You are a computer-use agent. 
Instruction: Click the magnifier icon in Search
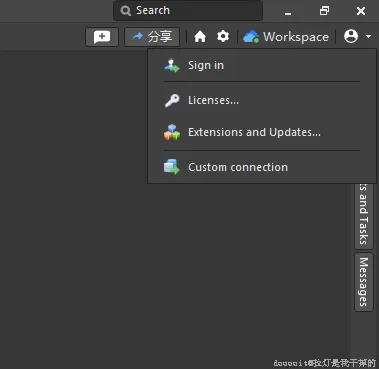pyautogui.click(x=126, y=11)
